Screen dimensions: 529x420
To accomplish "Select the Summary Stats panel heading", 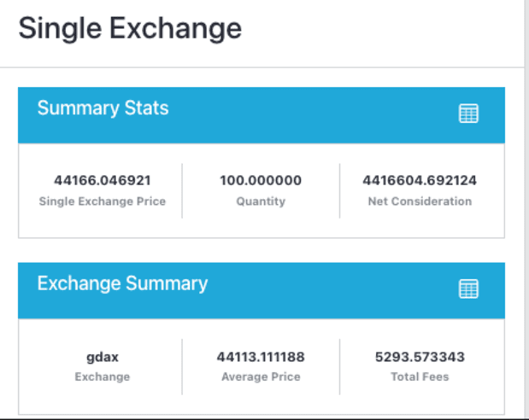I will coord(103,108).
